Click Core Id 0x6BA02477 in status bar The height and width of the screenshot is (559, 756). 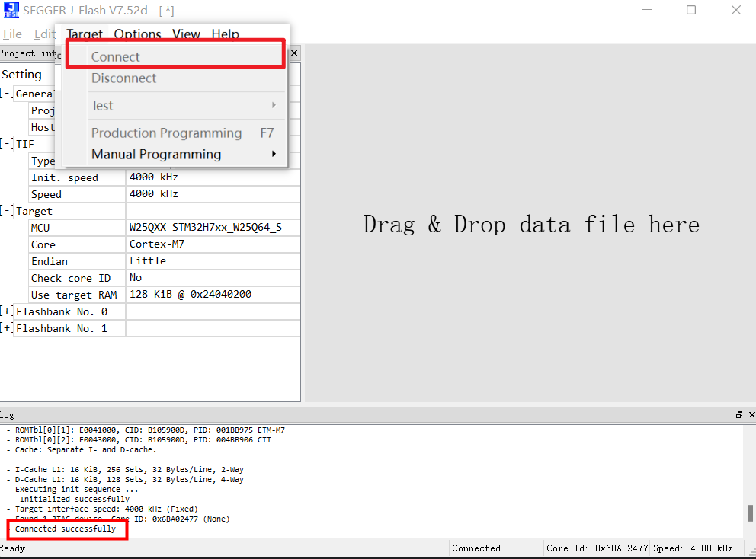click(597, 548)
